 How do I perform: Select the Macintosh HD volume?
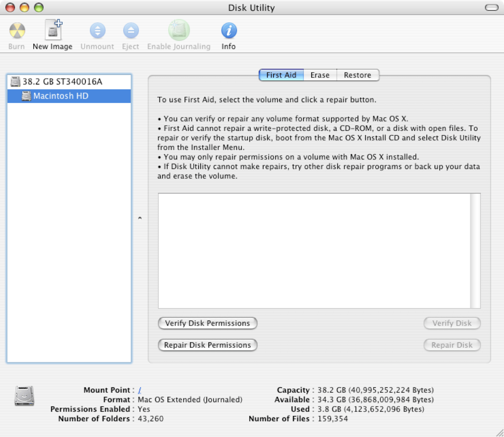pyautogui.click(x=69, y=96)
